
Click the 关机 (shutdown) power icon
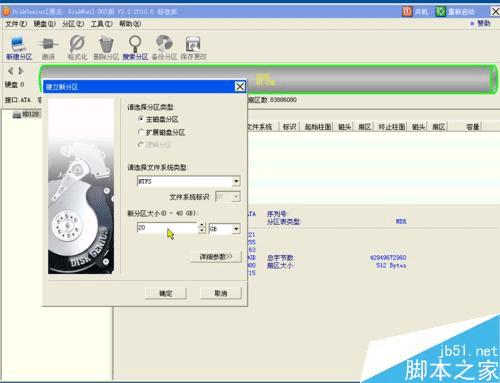[x=407, y=12]
